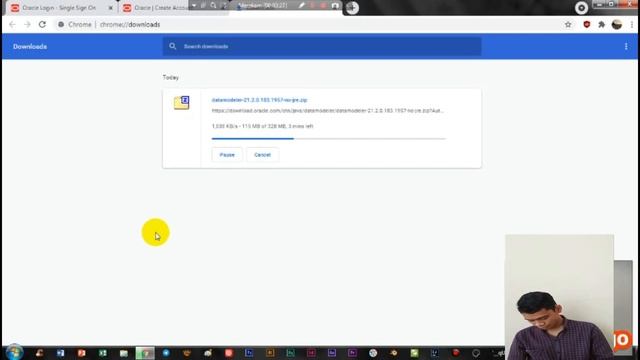
Task: Click the Today date label
Action: [171, 78]
